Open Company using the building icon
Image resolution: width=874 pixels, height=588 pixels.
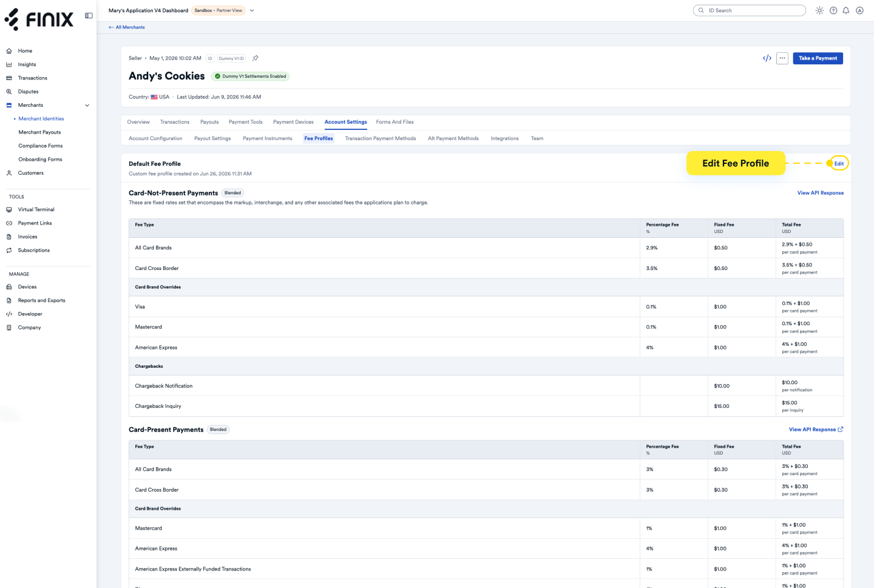tap(9, 328)
